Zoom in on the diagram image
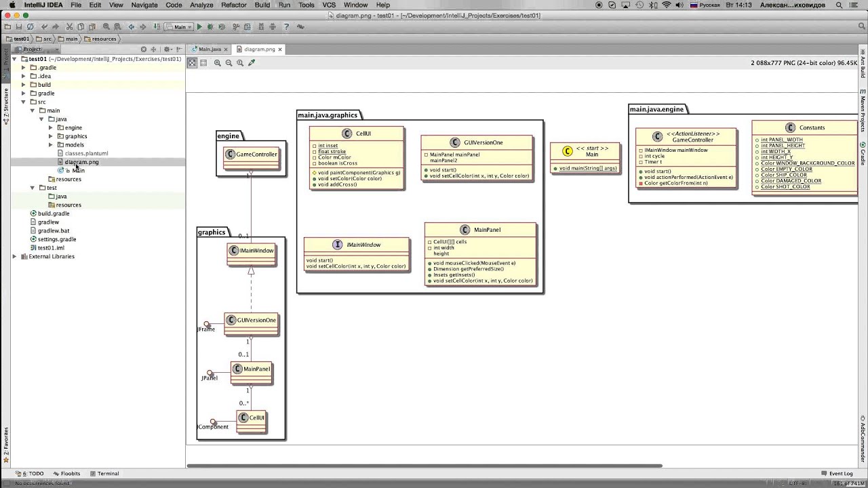The width and height of the screenshot is (868, 488). pos(218,63)
